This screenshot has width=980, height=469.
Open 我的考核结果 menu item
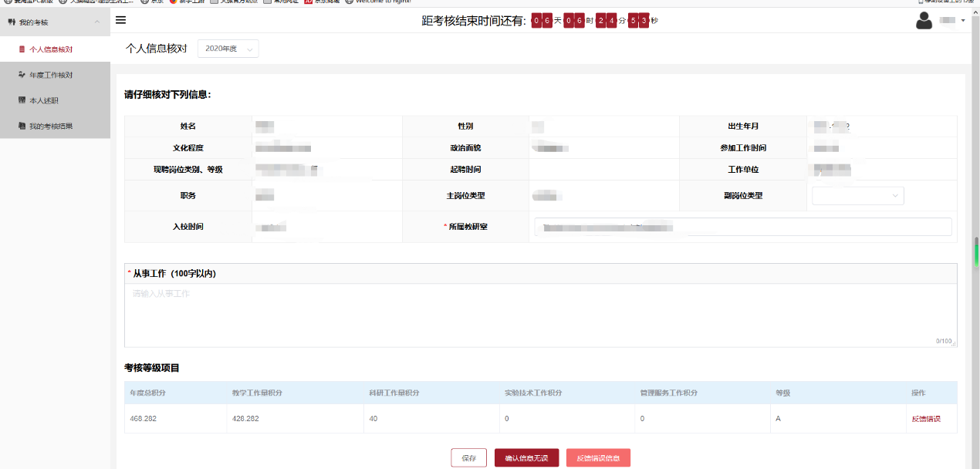click(51, 126)
